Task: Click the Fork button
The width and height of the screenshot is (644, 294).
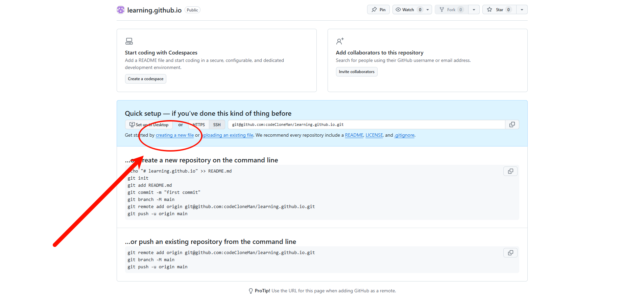Action: [451, 9]
